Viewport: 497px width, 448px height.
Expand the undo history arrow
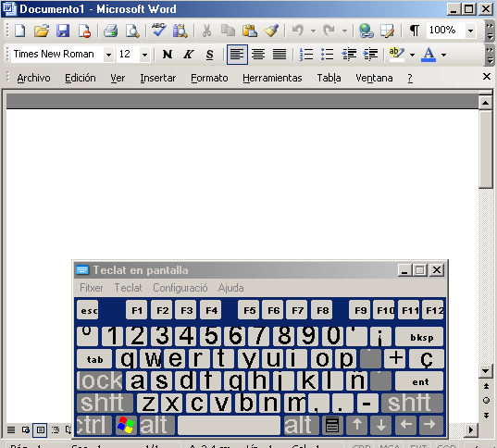click(313, 31)
